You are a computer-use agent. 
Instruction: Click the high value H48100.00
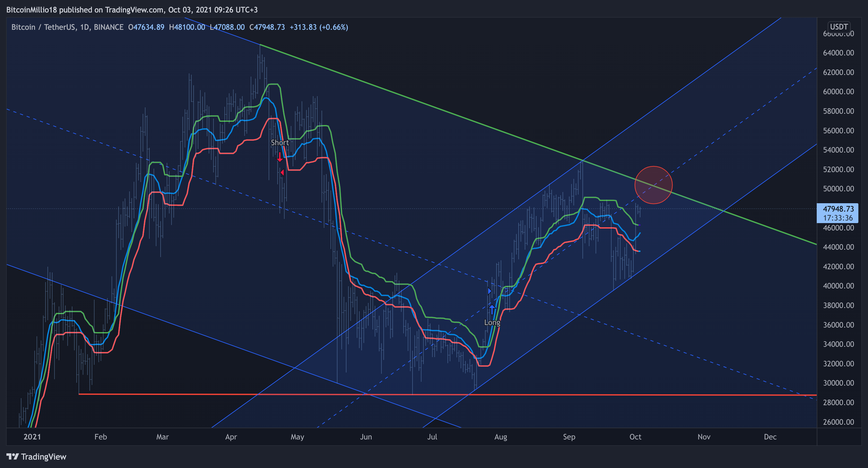(187, 27)
